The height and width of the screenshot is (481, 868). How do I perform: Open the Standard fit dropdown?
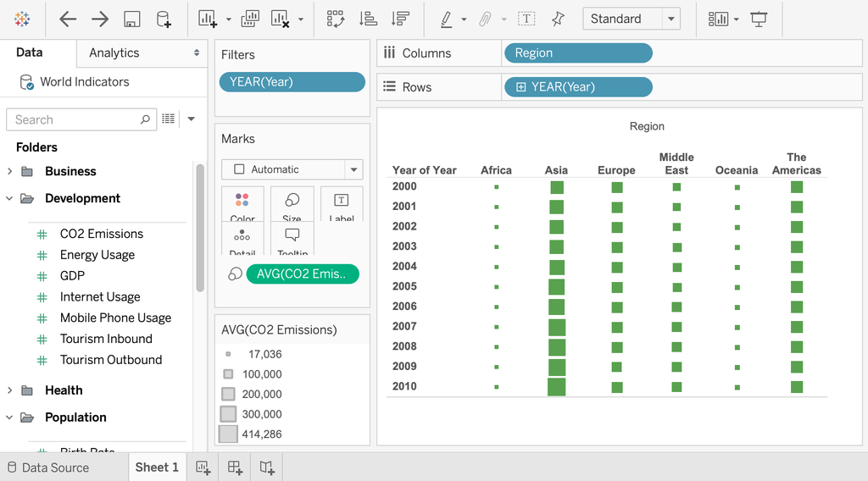coord(631,19)
